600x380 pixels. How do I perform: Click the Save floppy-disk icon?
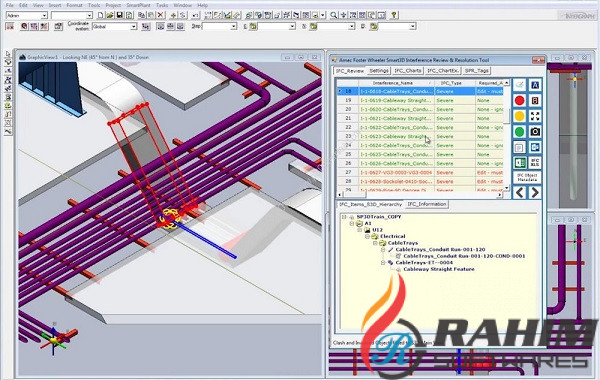119,15
